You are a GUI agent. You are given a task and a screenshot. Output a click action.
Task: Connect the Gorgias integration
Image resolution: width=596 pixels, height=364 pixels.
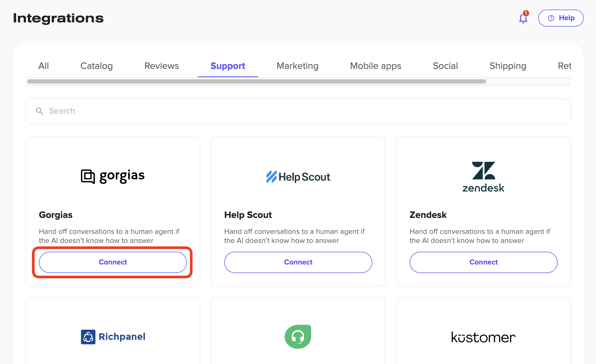tap(113, 262)
